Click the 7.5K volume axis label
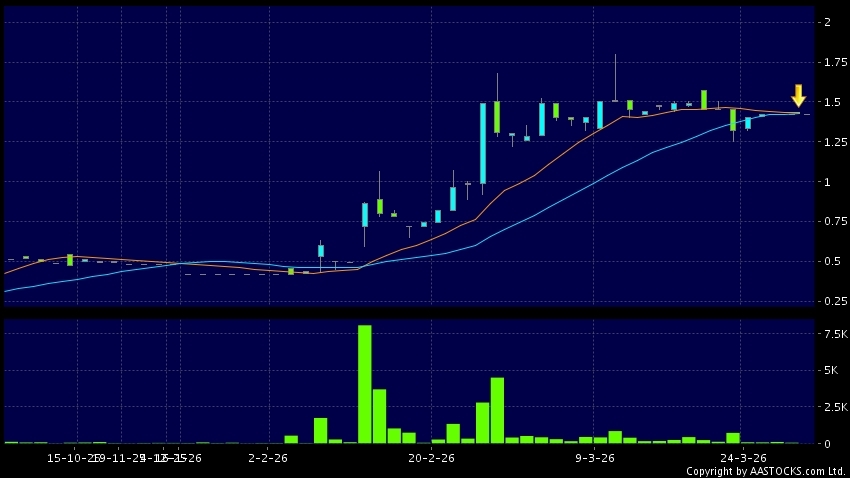Viewport: 850px width, 478px height. 832,334
